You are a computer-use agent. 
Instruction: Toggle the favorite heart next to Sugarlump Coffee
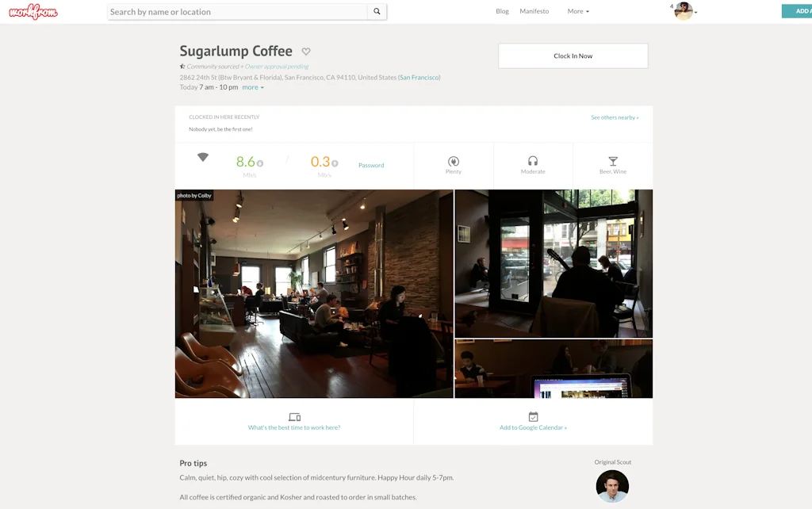(306, 52)
